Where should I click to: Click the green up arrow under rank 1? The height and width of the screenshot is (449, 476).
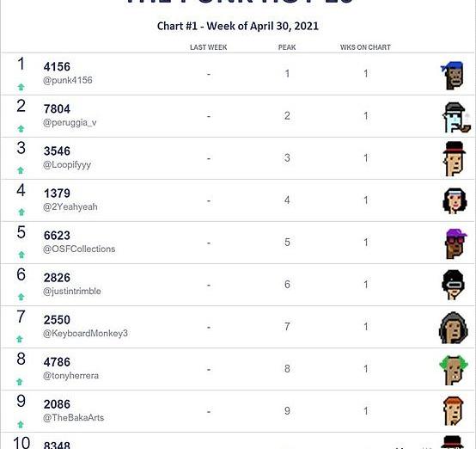[x=21, y=87]
